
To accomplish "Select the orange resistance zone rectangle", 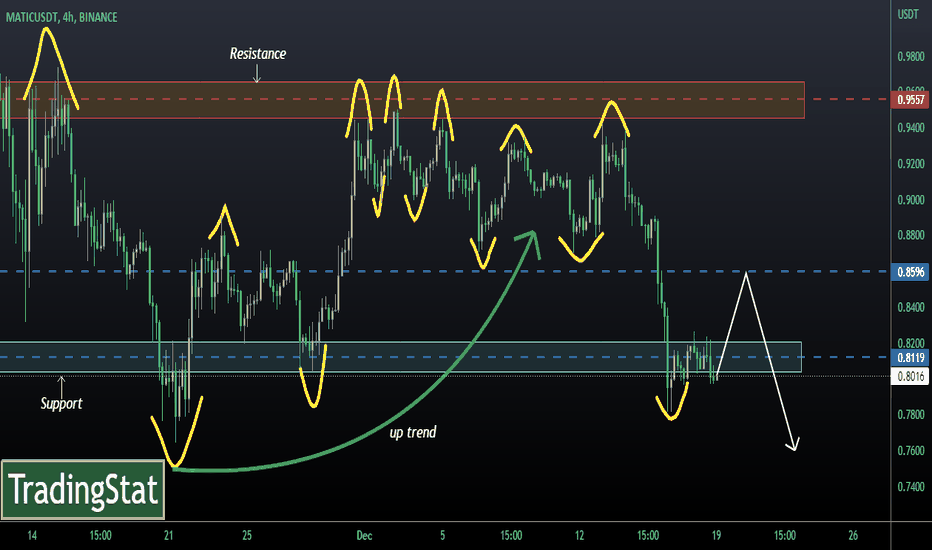I will click(x=402, y=100).
